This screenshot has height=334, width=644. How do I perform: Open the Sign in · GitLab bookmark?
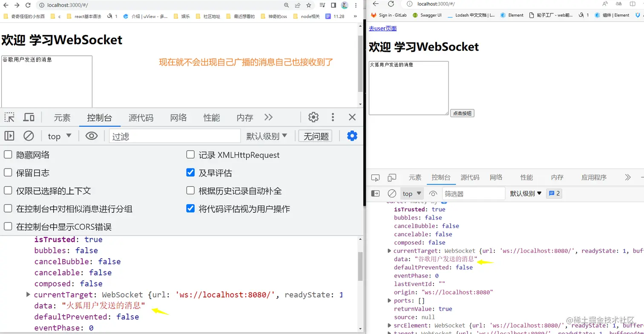[x=389, y=15]
